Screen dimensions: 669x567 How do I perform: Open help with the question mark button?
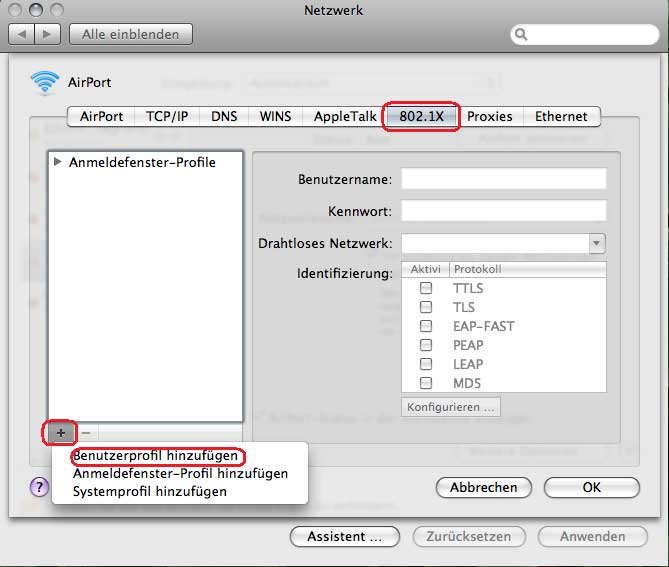tap(39, 486)
